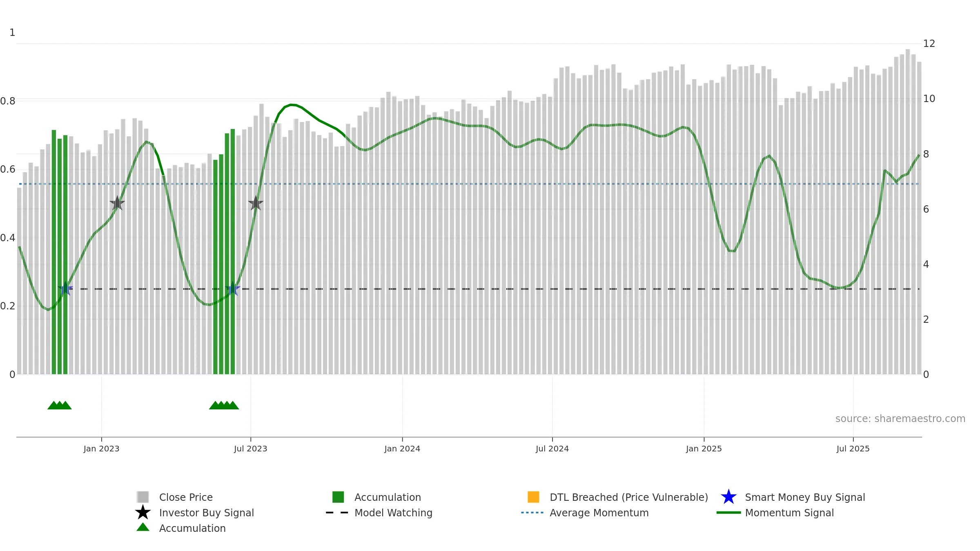Select the black star marker near Jul 2023
Screen dimensions: 980x551
point(256,203)
